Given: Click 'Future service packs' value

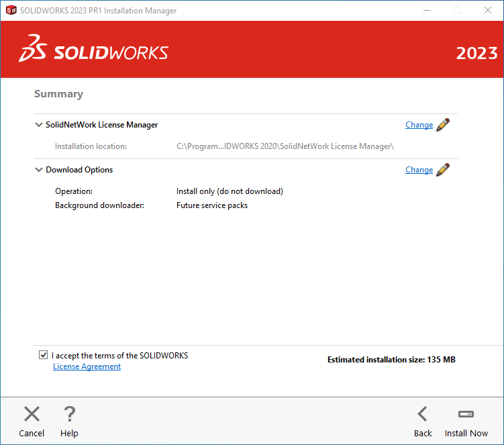Looking at the screenshot, I should click(x=212, y=205).
